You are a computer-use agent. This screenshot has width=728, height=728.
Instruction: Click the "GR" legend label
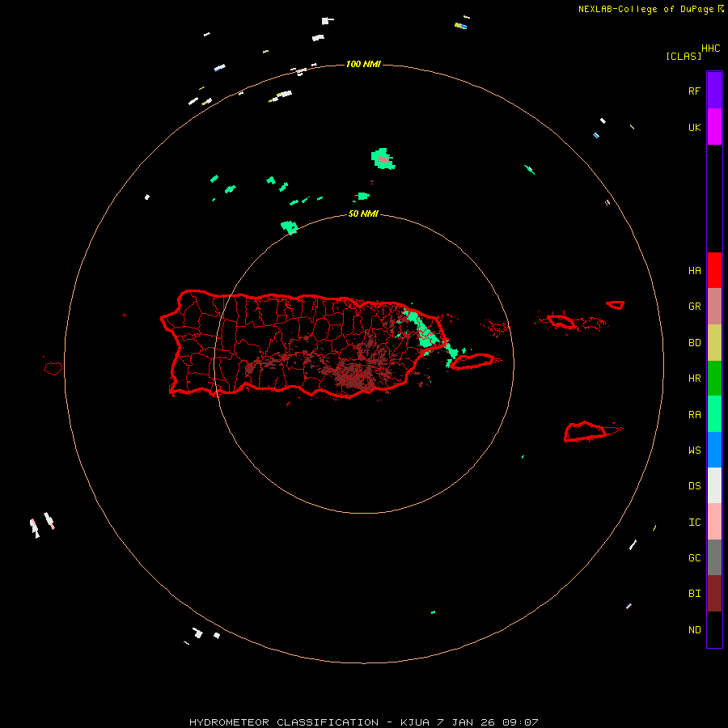point(694,307)
